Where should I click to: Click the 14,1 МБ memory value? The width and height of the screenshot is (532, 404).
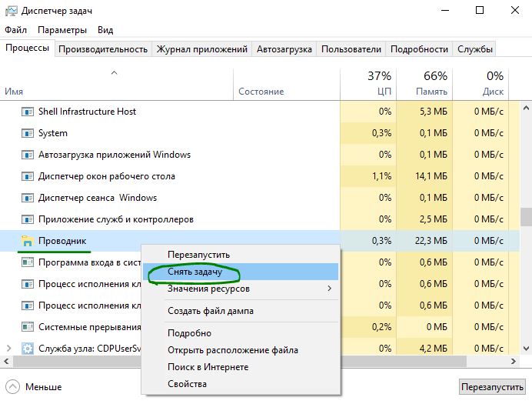[x=431, y=176]
